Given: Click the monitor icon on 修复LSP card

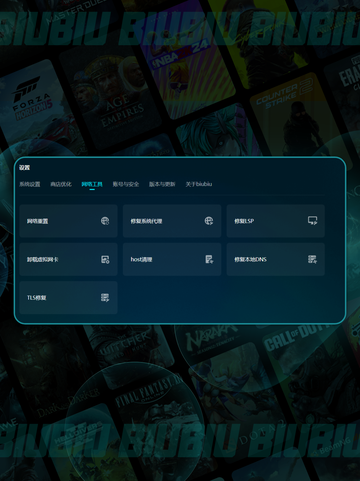Looking at the screenshot, I should [312, 221].
